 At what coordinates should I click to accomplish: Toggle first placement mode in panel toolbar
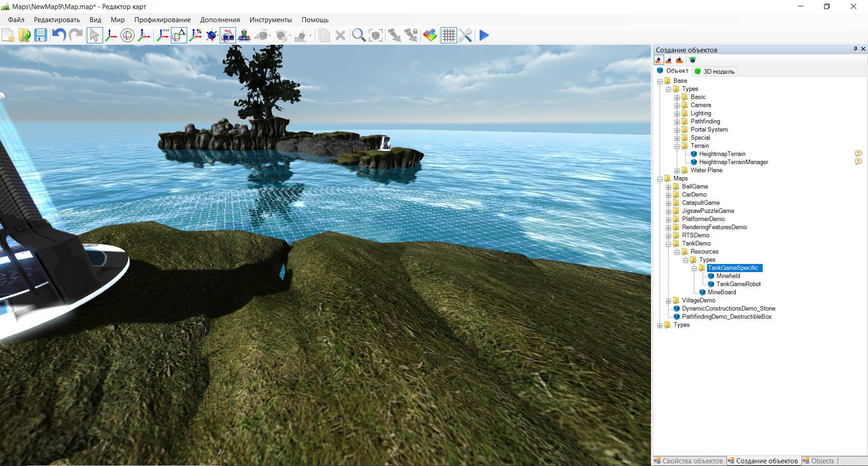(x=659, y=60)
